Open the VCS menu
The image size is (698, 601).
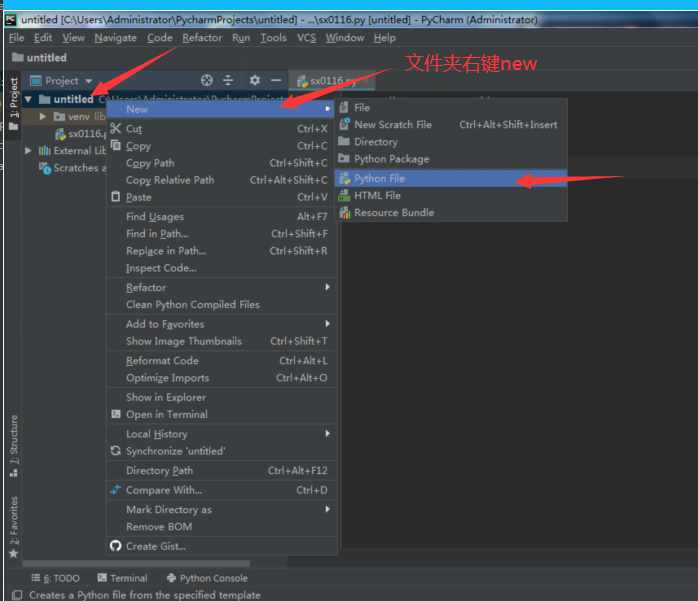point(306,38)
